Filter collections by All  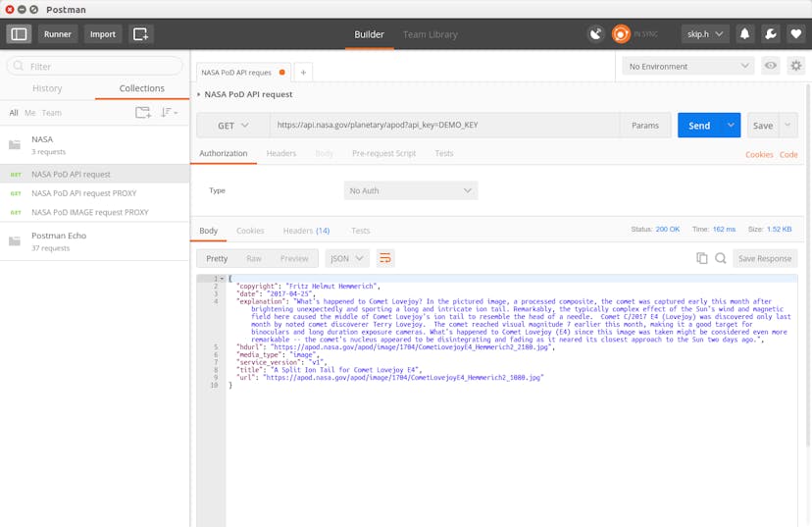point(14,113)
